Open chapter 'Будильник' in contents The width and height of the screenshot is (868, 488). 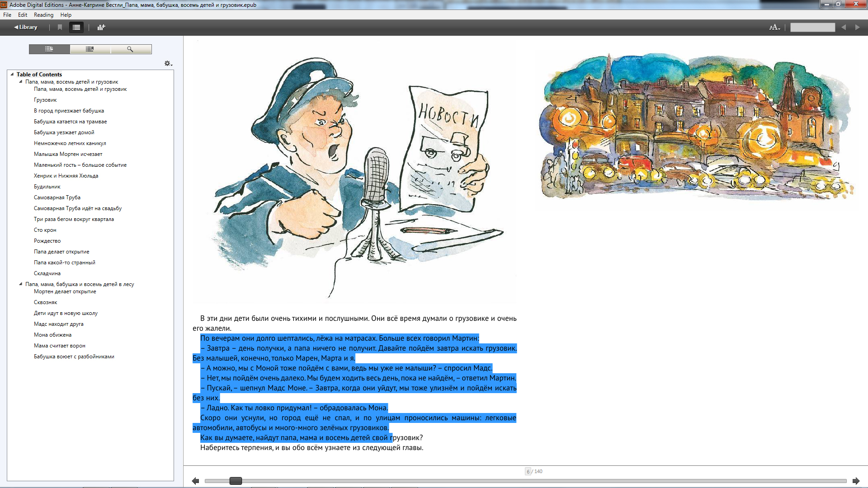point(47,187)
